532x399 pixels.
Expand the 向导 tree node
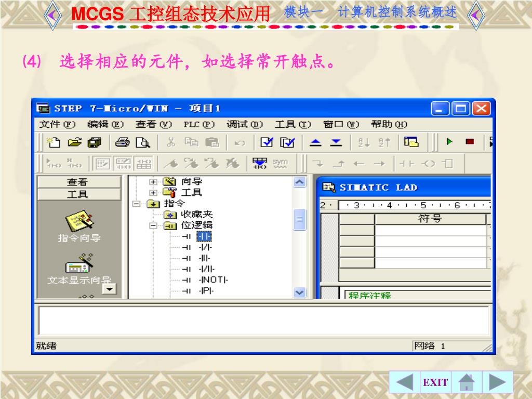(153, 182)
